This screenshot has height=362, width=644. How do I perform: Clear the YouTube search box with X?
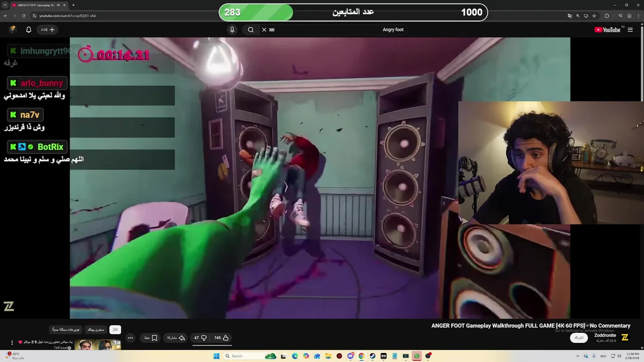tap(264, 30)
